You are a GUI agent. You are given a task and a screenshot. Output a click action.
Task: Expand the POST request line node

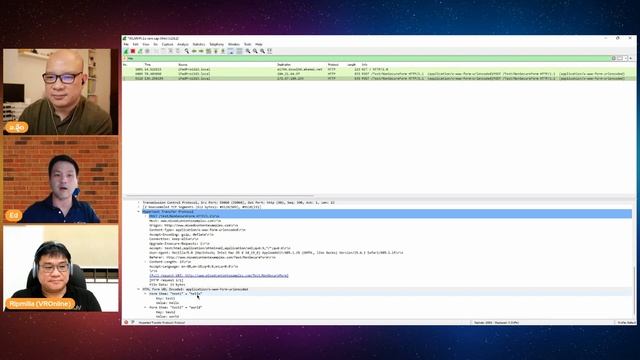tap(145, 216)
